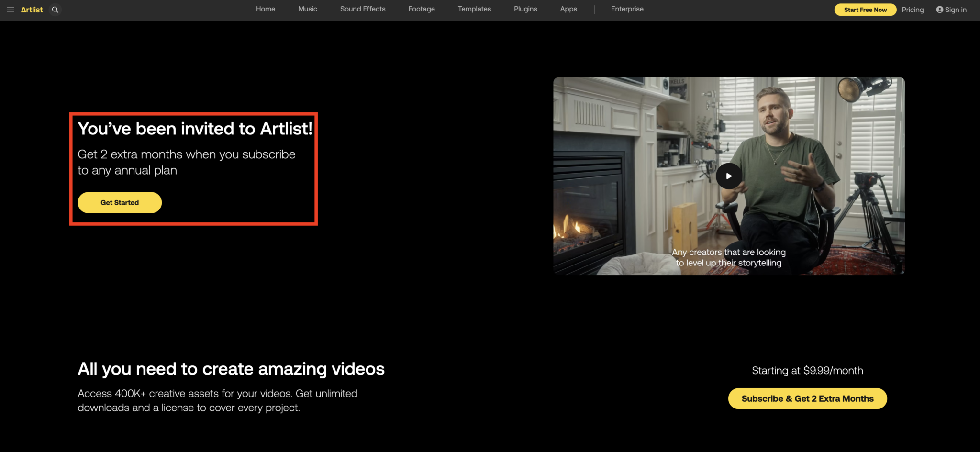Viewport: 980px width, 452px height.
Task: Click Apps in the top navigation
Action: click(568, 9)
